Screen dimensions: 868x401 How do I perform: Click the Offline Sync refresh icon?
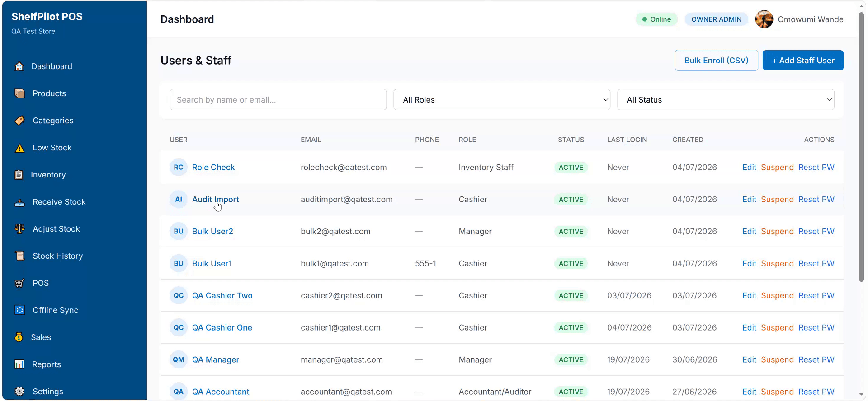coord(19,310)
